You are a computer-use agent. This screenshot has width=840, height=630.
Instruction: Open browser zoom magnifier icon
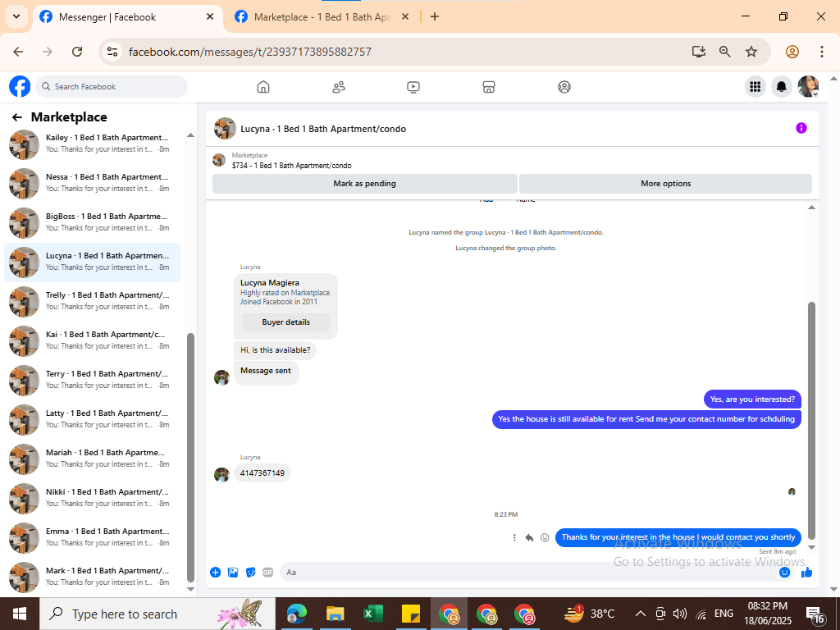coord(725,52)
